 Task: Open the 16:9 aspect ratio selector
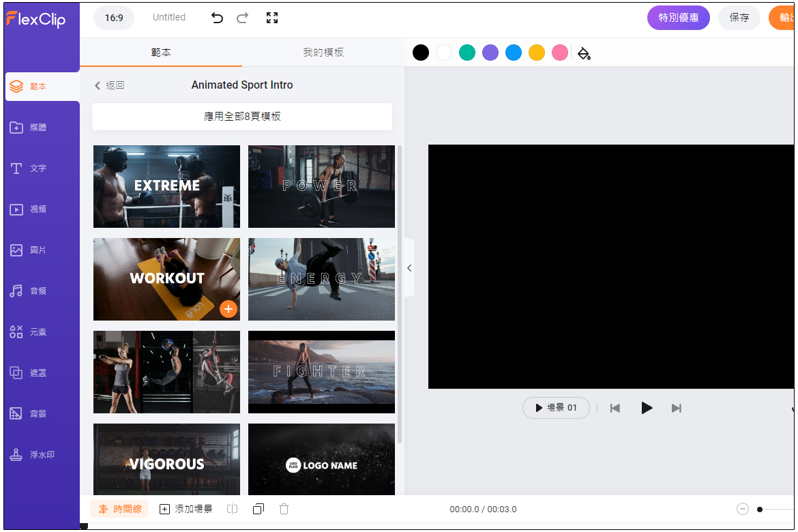pos(114,18)
